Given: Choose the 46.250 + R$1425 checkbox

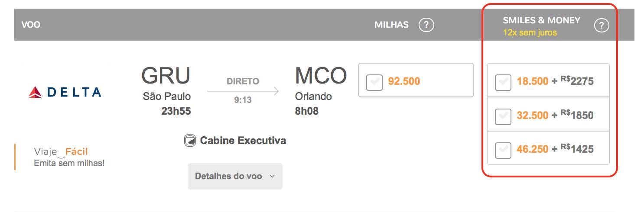Looking at the screenshot, I should (x=503, y=150).
